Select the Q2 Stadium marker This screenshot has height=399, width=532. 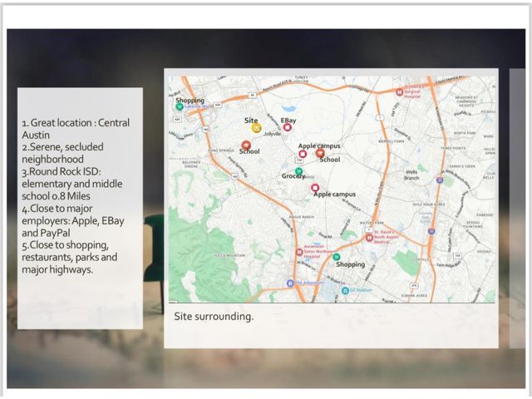tap(345, 291)
